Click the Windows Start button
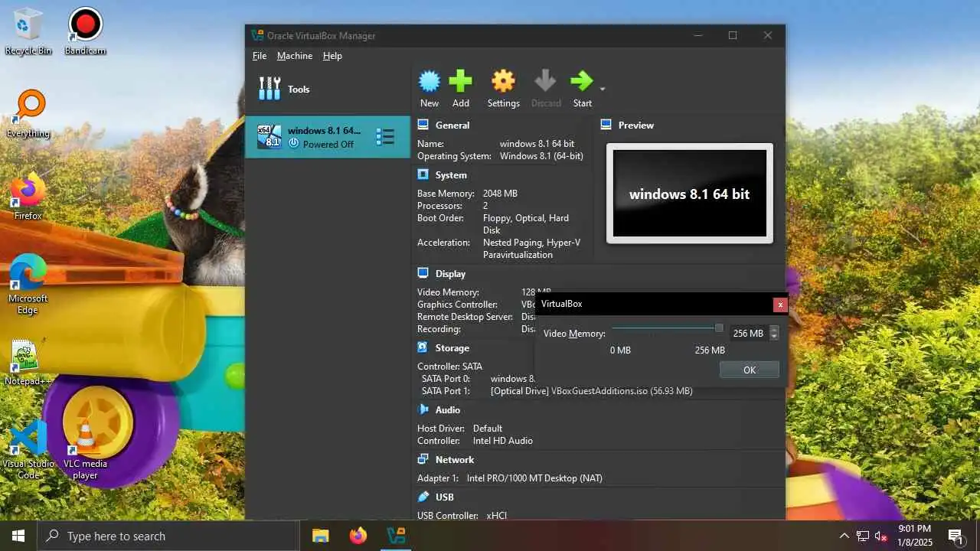Viewport: 980px width, 551px height. pos(18,536)
